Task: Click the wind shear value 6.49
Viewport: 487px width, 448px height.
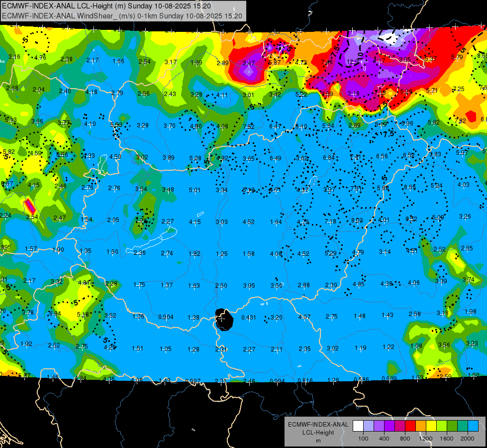Action: (276, 158)
